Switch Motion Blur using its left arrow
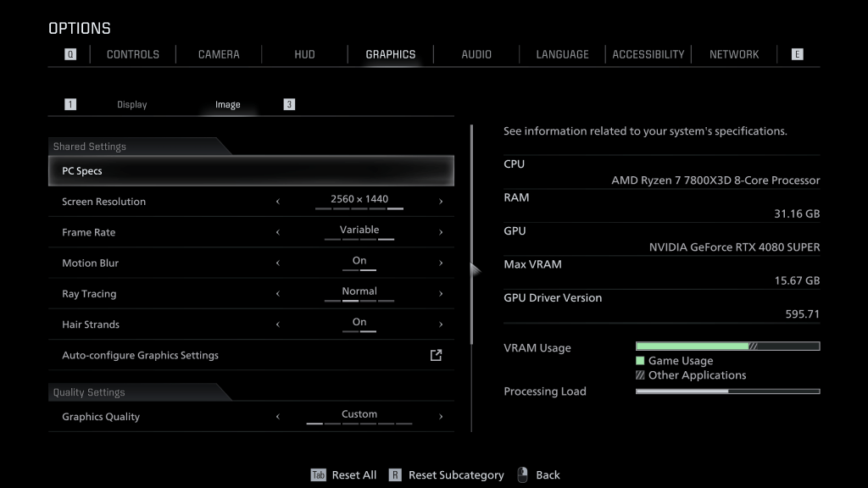868x488 pixels. [x=278, y=263]
